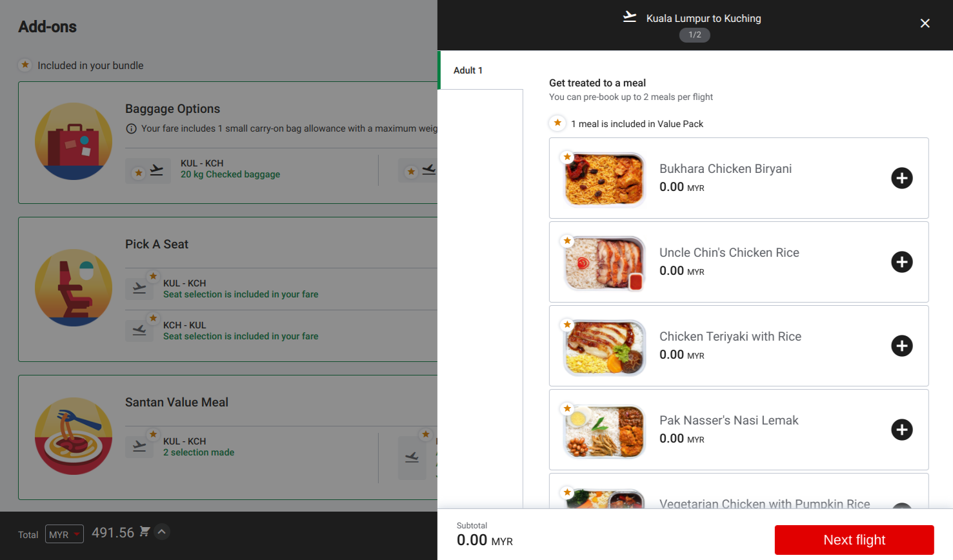Add Pak Nasser's Nasi Lemak meal

pyautogui.click(x=901, y=430)
